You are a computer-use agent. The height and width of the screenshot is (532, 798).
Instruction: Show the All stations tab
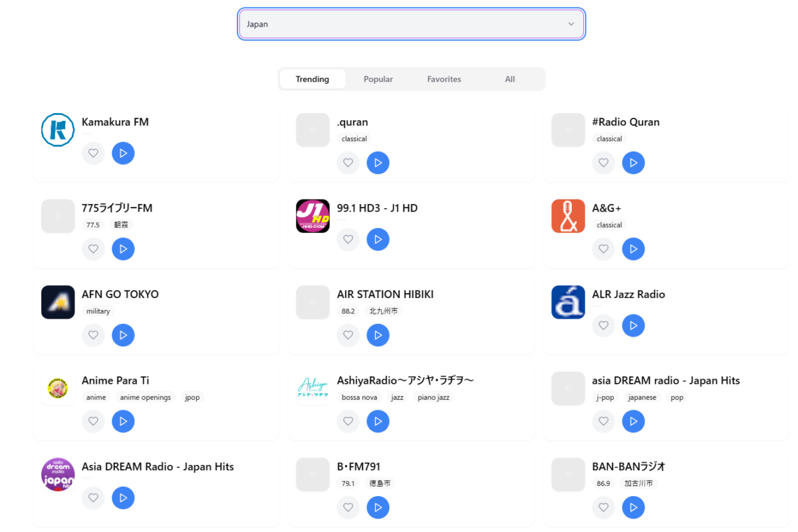510,79
